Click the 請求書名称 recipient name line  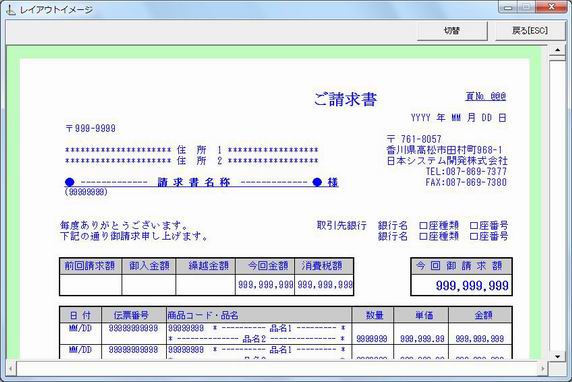tap(201, 182)
